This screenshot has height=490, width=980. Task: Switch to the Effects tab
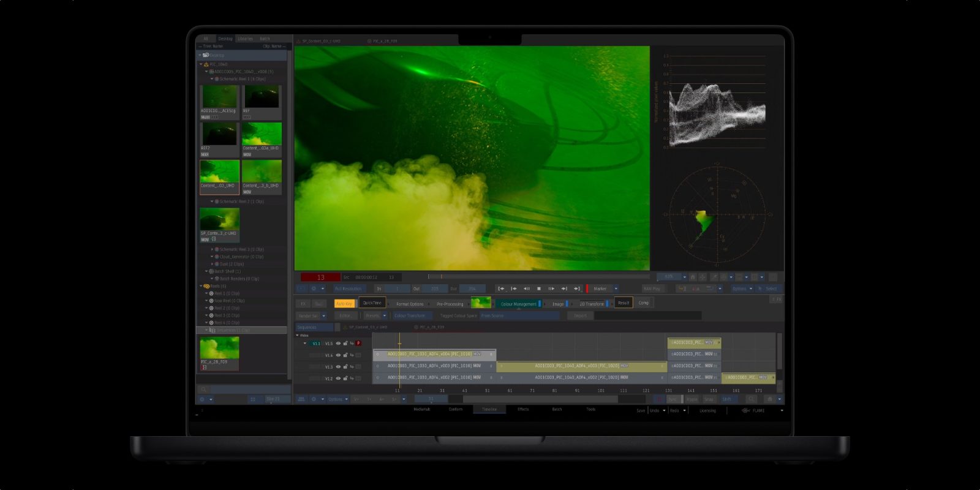click(523, 409)
